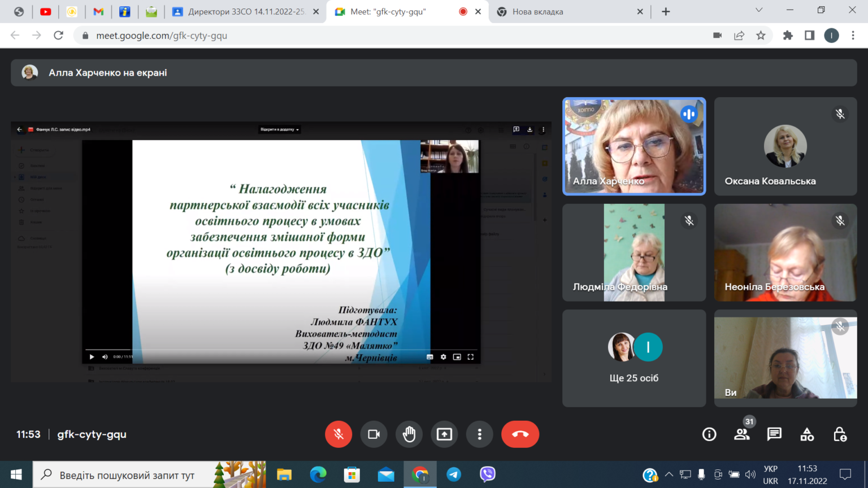Open Chrome three-dot menu
The height and width of the screenshot is (488, 868).
point(853,36)
